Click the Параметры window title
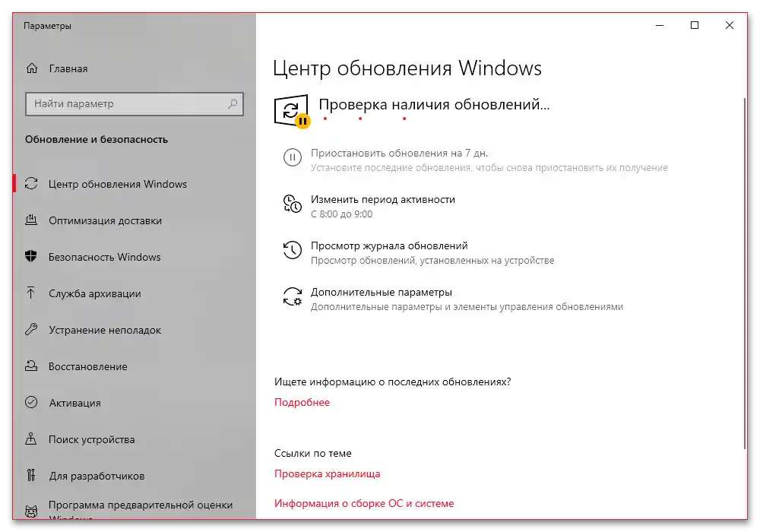Image resolution: width=760 pixels, height=532 pixels. click(47, 26)
